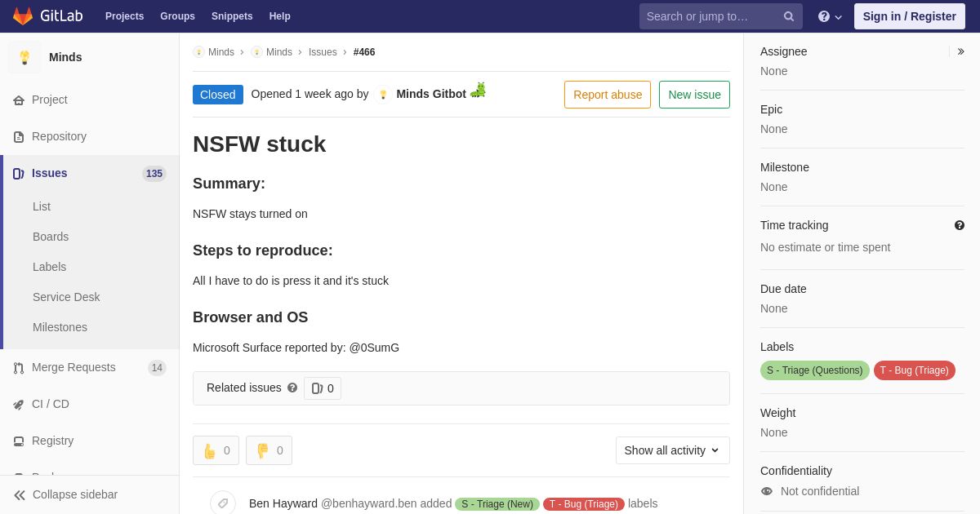Click the label-change paperclip note icon
This screenshot has height=514, width=980.
click(x=223, y=503)
